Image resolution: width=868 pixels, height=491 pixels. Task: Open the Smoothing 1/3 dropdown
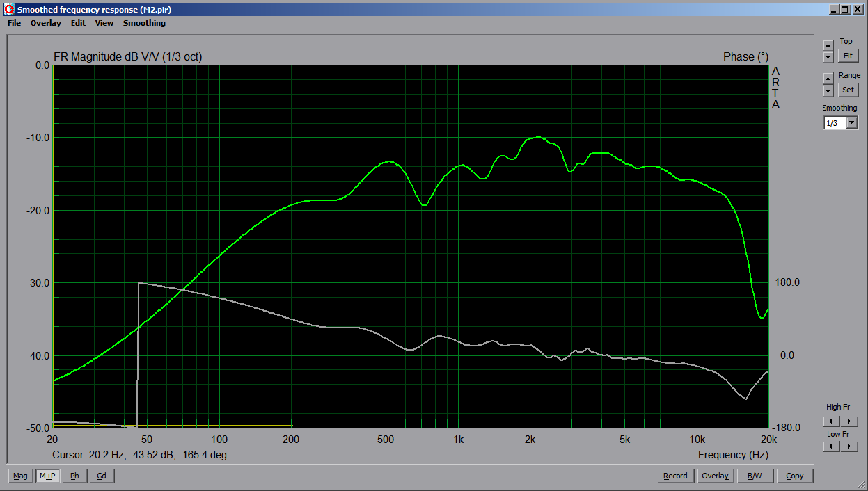[852, 122]
